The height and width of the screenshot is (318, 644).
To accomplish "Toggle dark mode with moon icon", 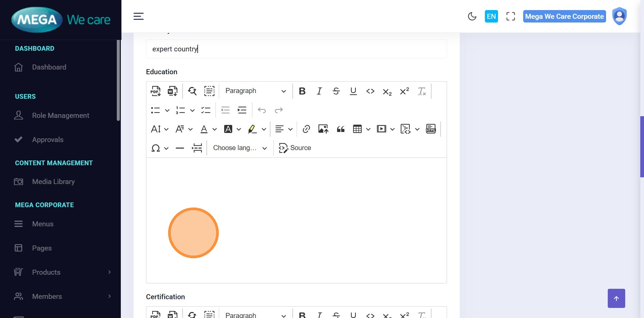I will tap(472, 16).
